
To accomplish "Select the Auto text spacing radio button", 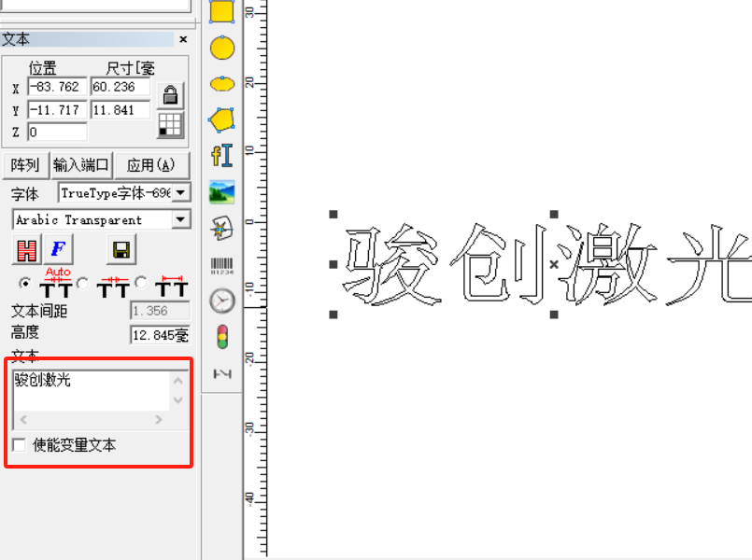I will point(25,284).
